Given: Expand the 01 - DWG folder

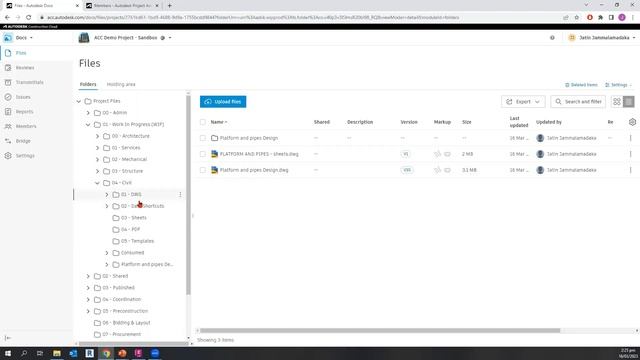Looking at the screenshot, I should coord(107,195).
